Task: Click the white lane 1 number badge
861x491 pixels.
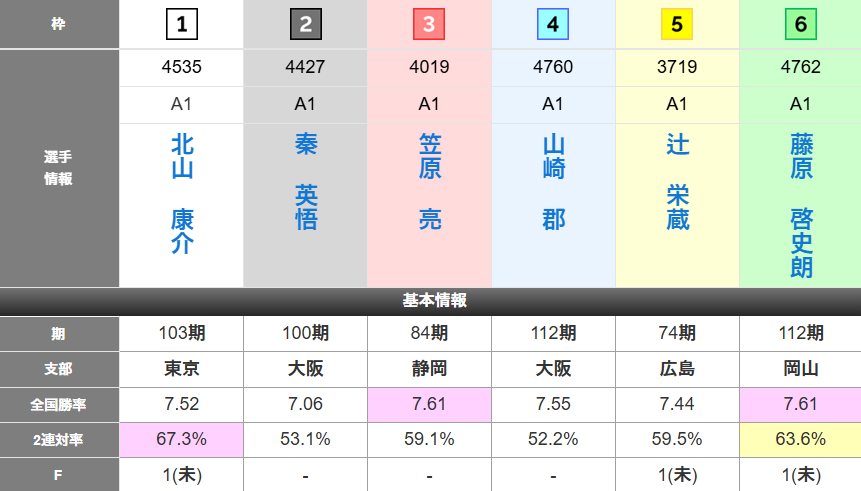Action: [x=181, y=24]
